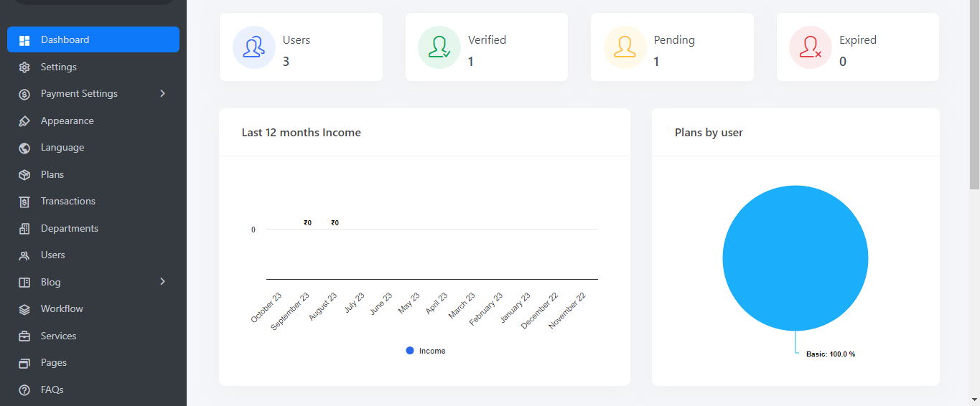Click the FAQs question mark icon
This screenshot has height=406, width=980.
pos(24,390)
